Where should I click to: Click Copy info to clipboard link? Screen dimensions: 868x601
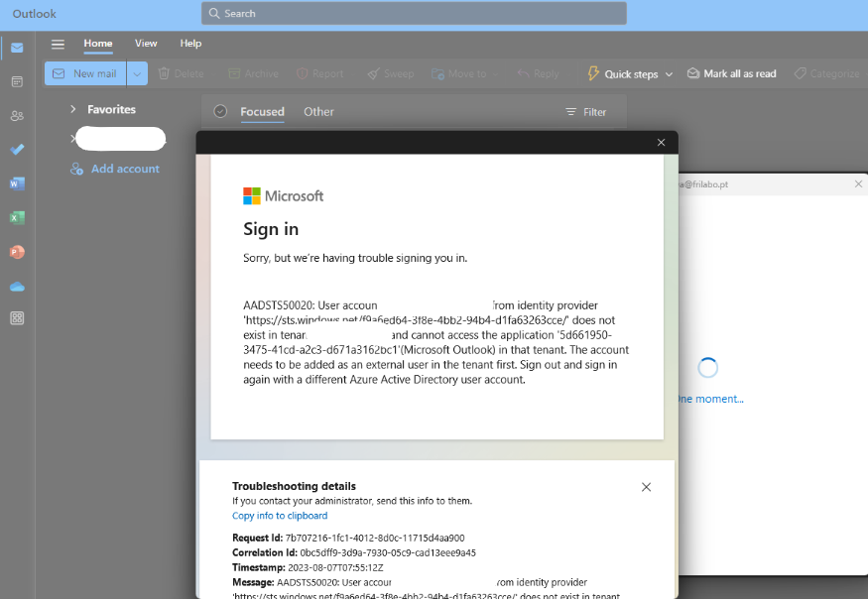pos(280,516)
